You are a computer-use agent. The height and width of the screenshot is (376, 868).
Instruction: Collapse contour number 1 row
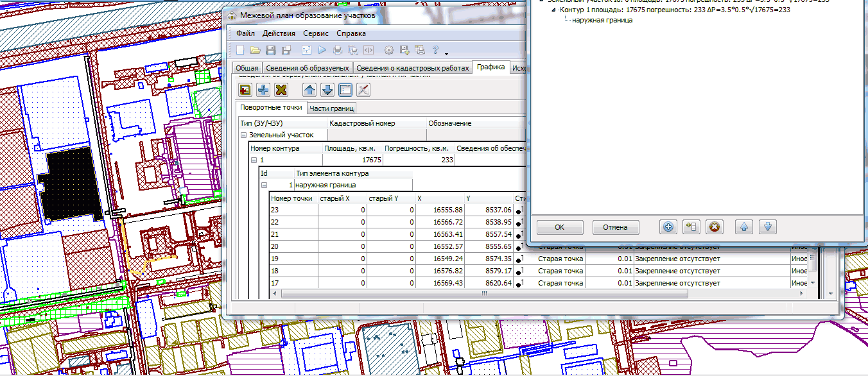point(254,160)
